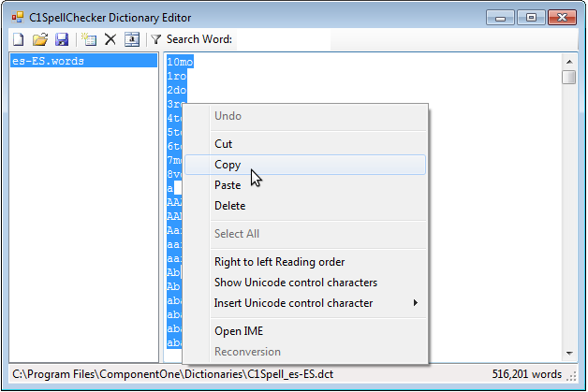
Task: Click Select All in the context menu
Action: click(x=305, y=234)
